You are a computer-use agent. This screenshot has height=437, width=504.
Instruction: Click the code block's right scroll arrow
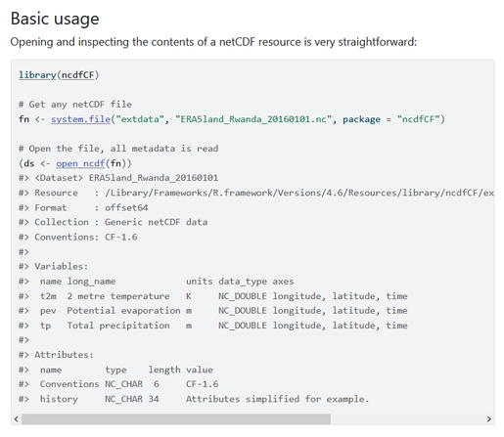488,419
